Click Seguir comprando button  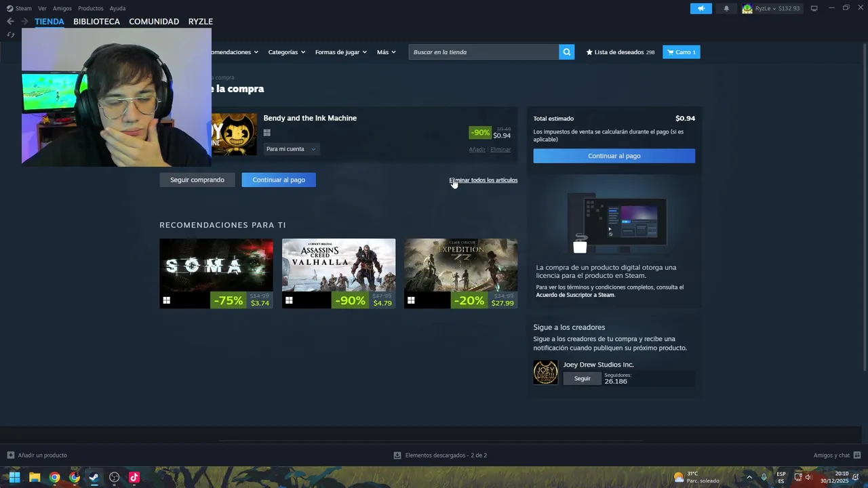pyautogui.click(x=197, y=180)
